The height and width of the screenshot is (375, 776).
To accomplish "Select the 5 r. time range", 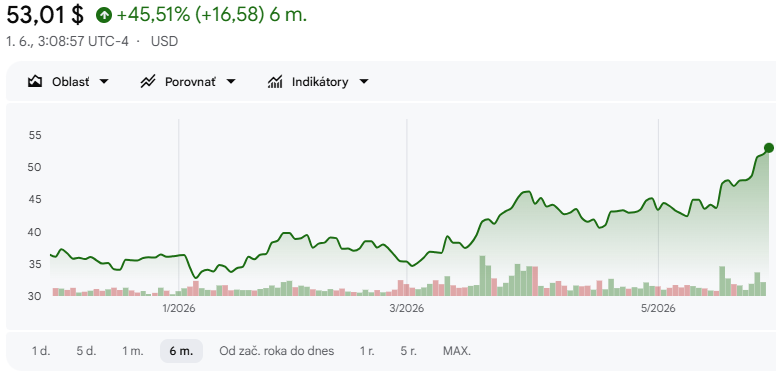I will (408, 351).
